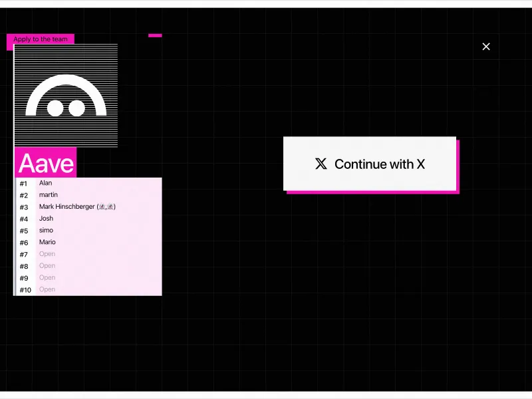Screen dimensions: 532x399
Task: Click the #6 rank number
Action: pyautogui.click(x=24, y=243)
